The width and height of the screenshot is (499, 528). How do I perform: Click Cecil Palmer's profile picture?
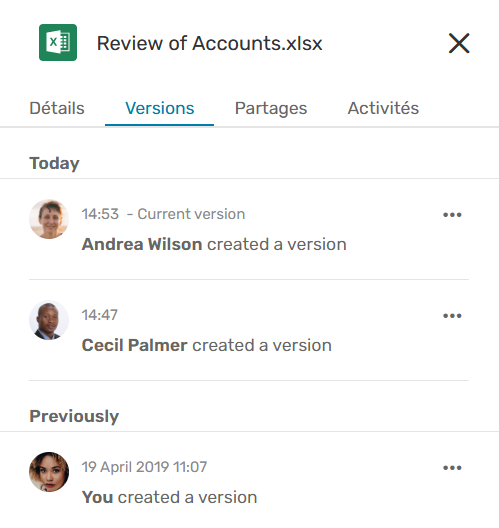(49, 320)
